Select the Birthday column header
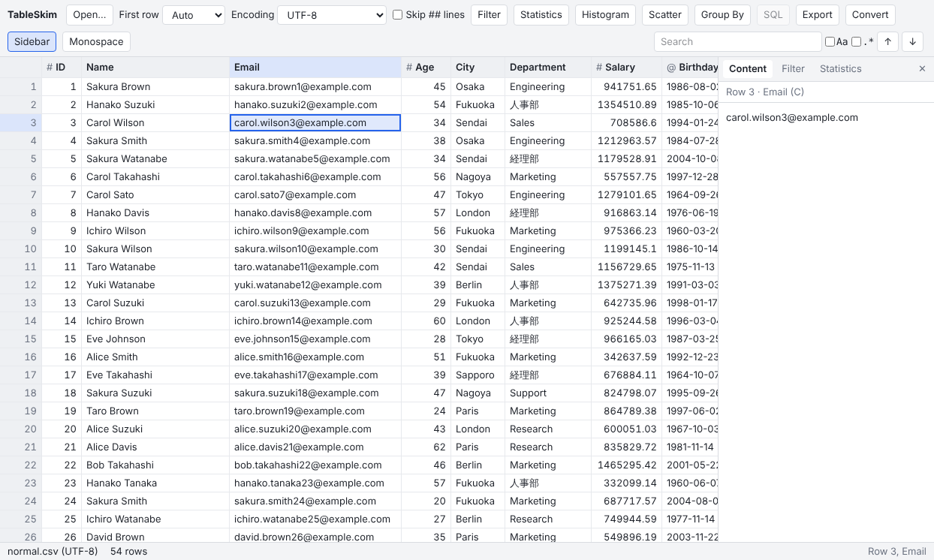The width and height of the screenshot is (934, 560). (690, 68)
